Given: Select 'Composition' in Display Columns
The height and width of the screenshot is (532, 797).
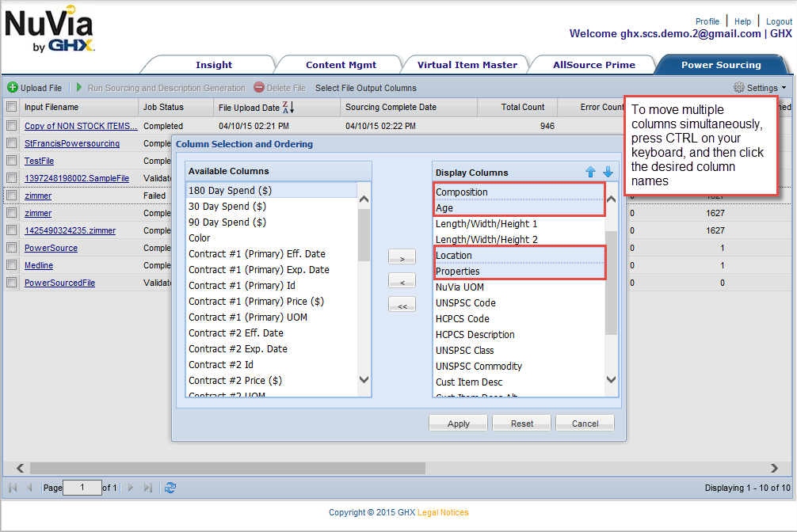Looking at the screenshot, I should (x=520, y=192).
